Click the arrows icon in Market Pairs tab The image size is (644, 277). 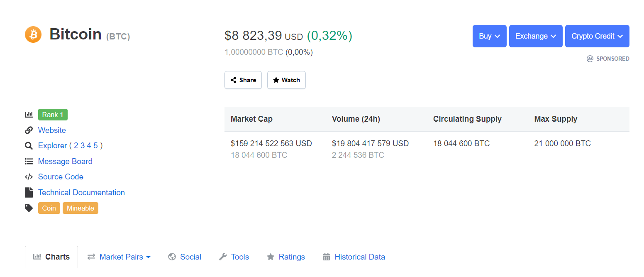click(91, 257)
